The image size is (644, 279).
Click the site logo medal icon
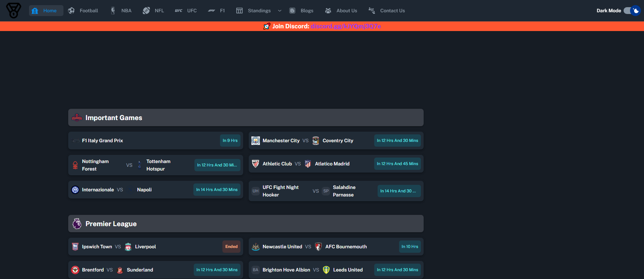(x=14, y=11)
